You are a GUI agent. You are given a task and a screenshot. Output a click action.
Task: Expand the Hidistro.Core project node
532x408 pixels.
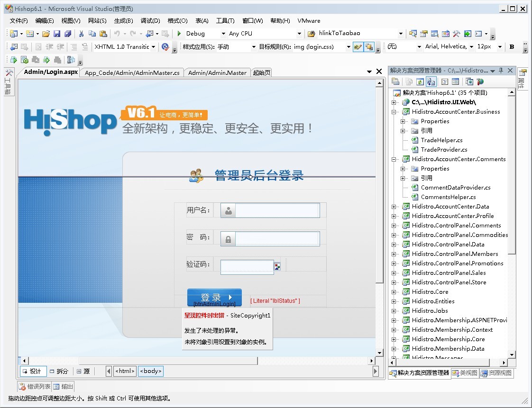[x=394, y=292]
